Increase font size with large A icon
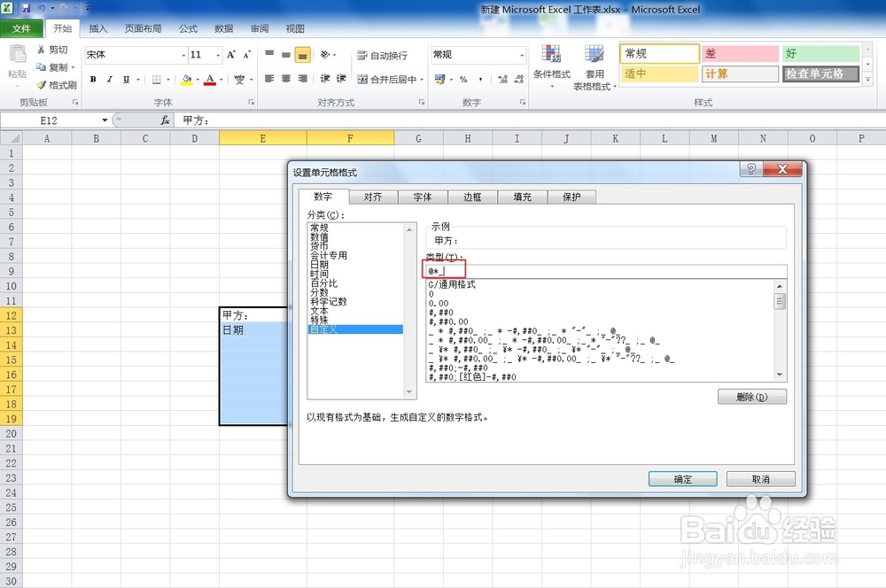This screenshot has height=588, width=886. (231, 55)
